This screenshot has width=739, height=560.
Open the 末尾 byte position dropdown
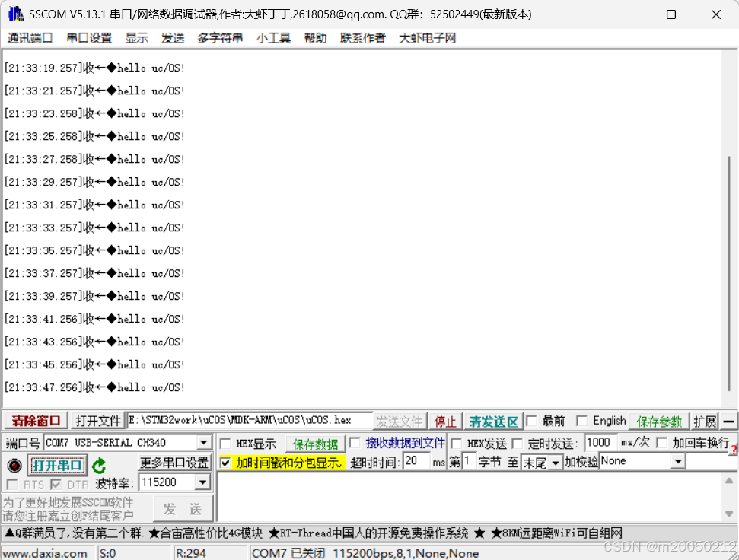point(556,463)
